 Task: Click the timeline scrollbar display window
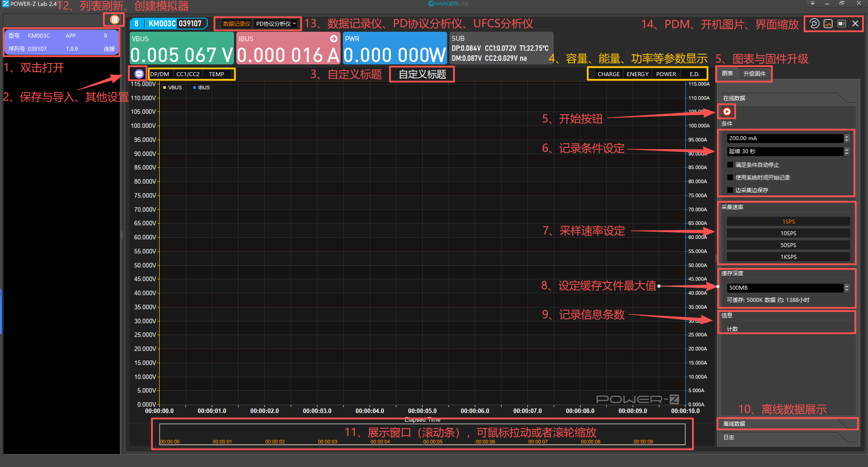tap(422, 434)
